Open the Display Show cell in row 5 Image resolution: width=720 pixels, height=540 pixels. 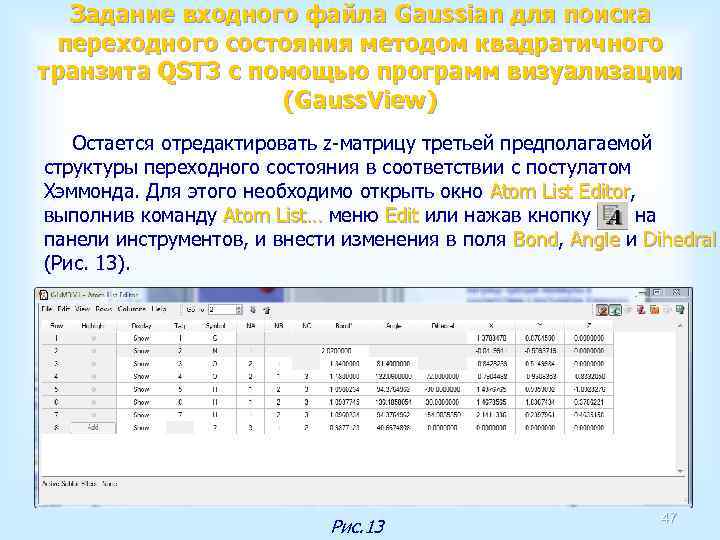[141, 389]
